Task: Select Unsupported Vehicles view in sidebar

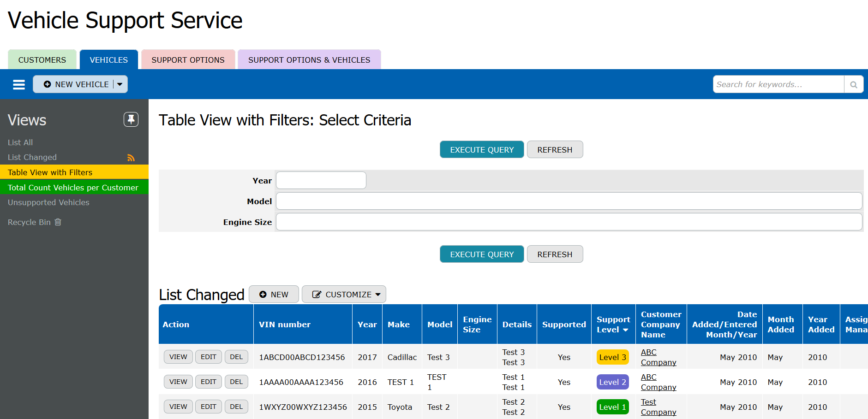Action: [x=48, y=202]
